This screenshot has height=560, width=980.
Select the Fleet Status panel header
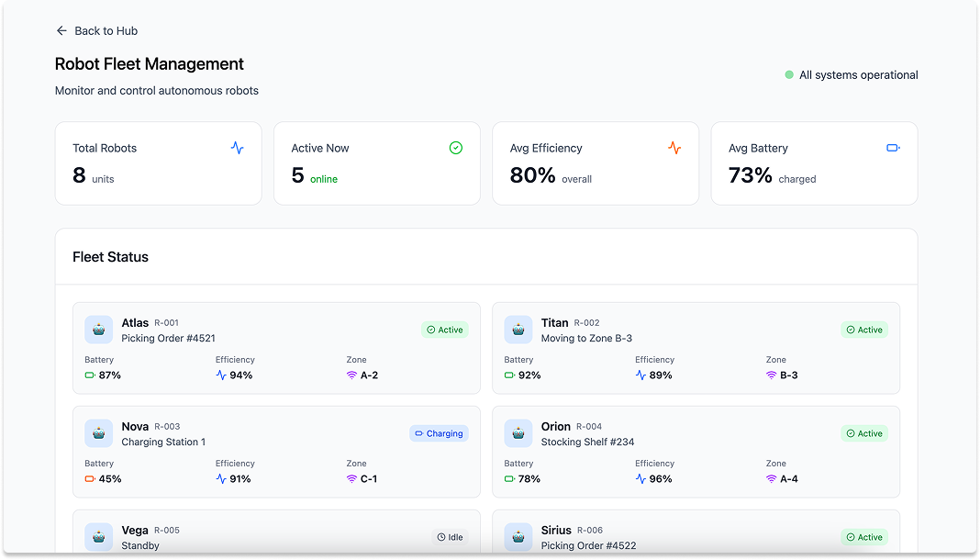110,257
